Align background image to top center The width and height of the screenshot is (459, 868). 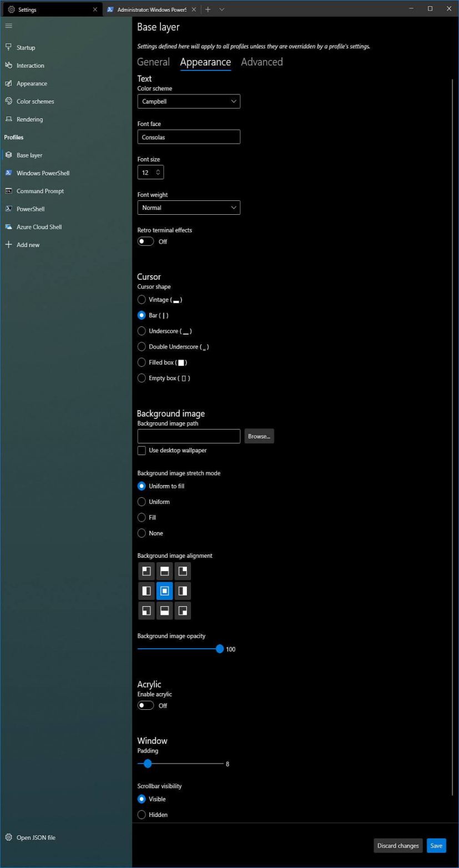165,571
